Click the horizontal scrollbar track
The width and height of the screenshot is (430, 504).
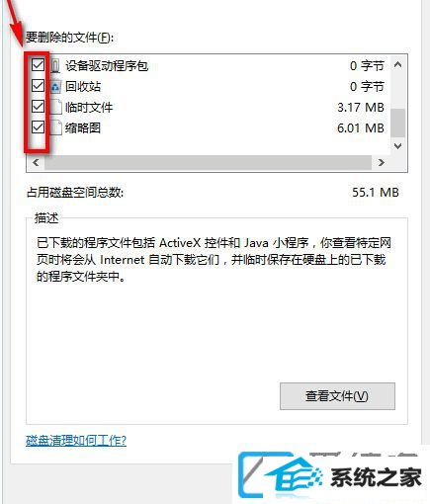[209, 162]
